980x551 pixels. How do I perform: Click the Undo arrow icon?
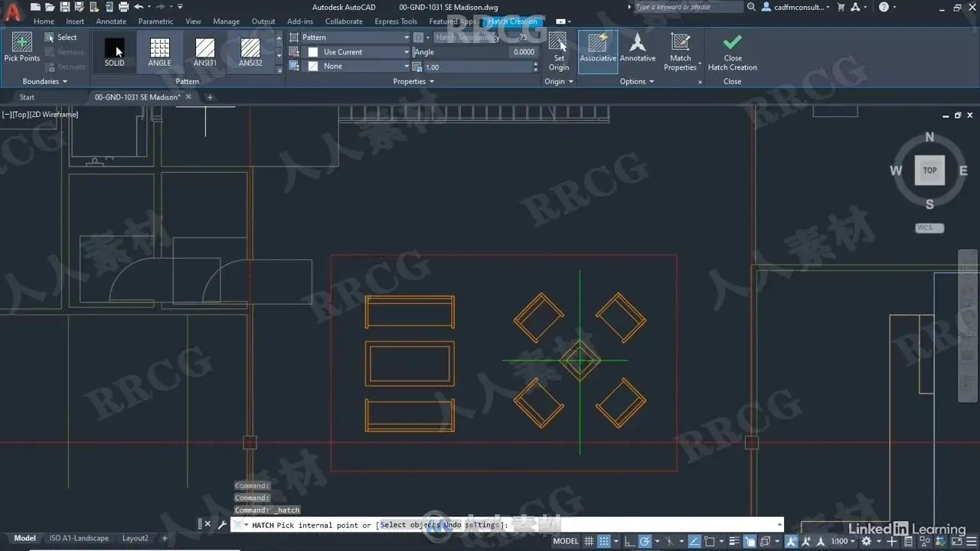click(139, 7)
